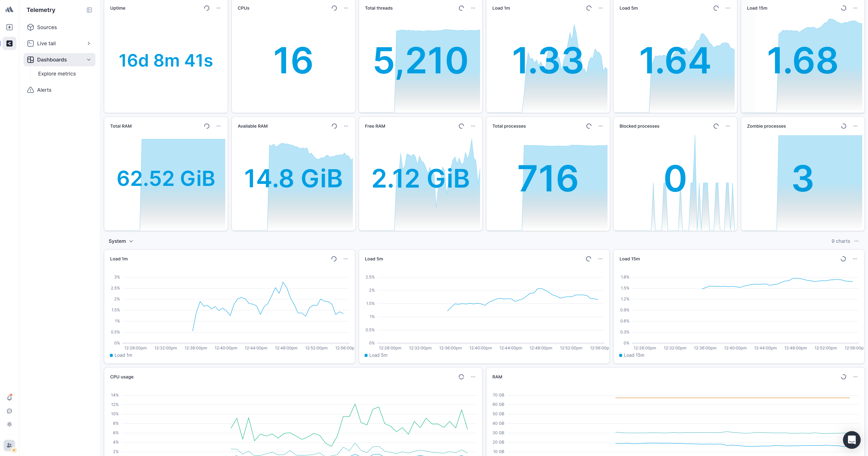868x456 pixels.
Task: Refresh the RAM chart
Action: tap(843, 377)
